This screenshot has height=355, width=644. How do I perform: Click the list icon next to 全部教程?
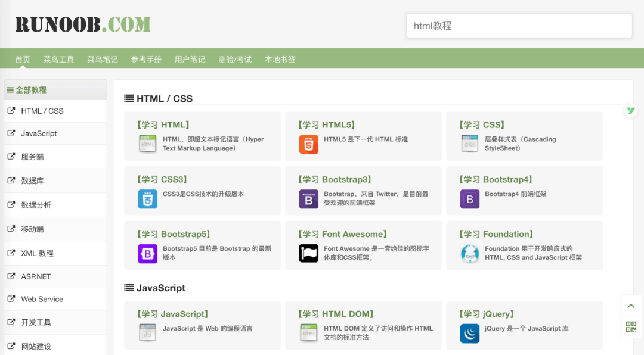pyautogui.click(x=10, y=90)
